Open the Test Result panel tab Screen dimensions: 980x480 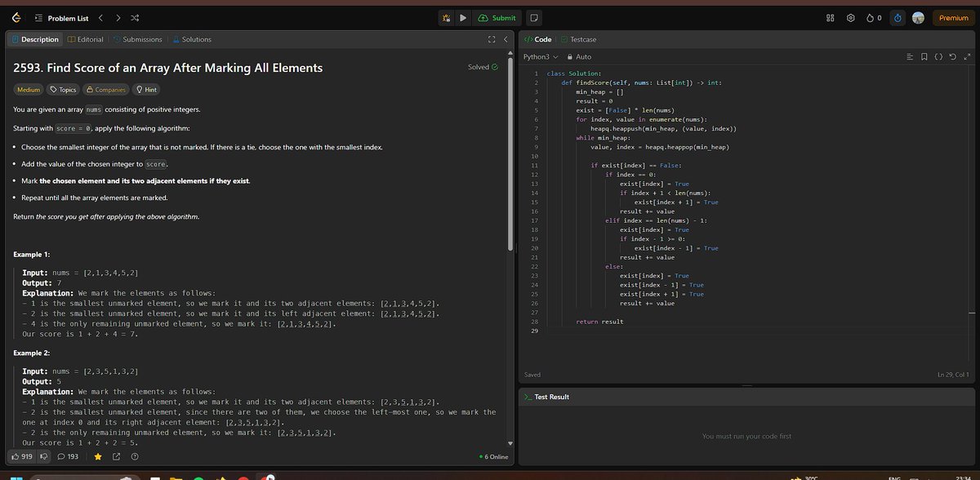pyautogui.click(x=547, y=397)
